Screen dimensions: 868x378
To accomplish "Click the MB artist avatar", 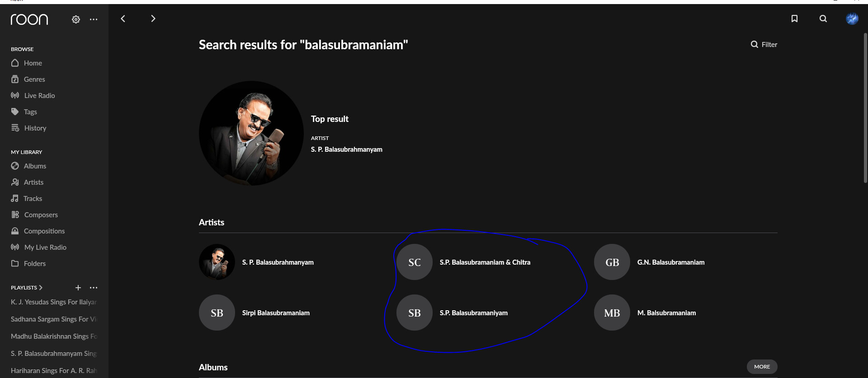I will coord(612,313).
